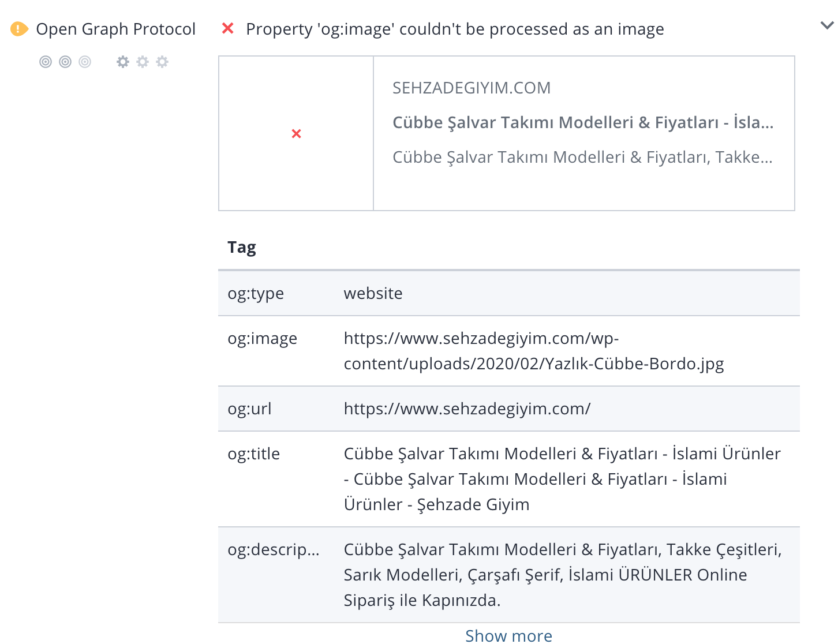838x644 pixels.
Task: Click the faded third target icon
Action: pos(85,62)
